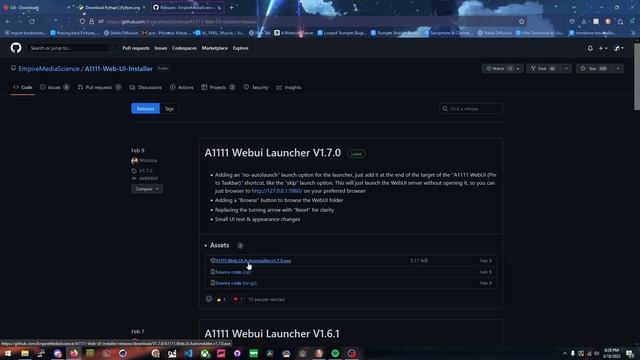Focus the 'Search or jump to' field

point(69,48)
